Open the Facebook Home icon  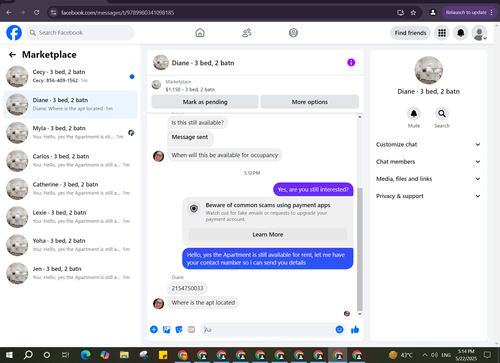[x=200, y=33]
